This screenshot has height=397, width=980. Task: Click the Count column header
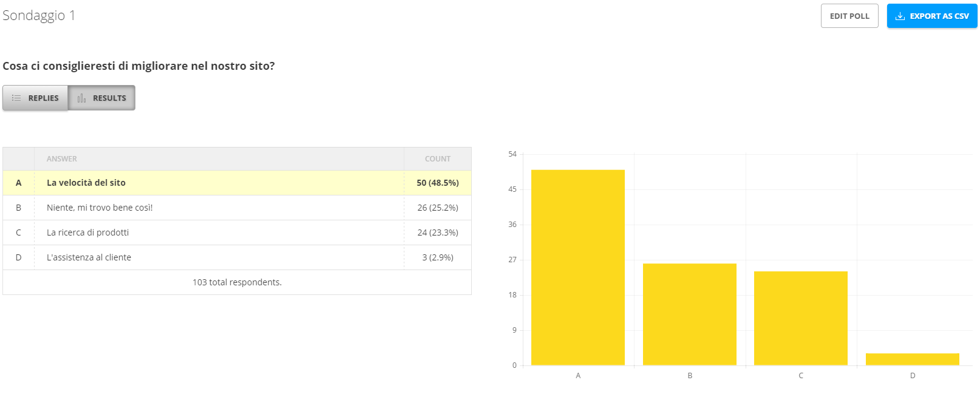pyautogui.click(x=437, y=159)
